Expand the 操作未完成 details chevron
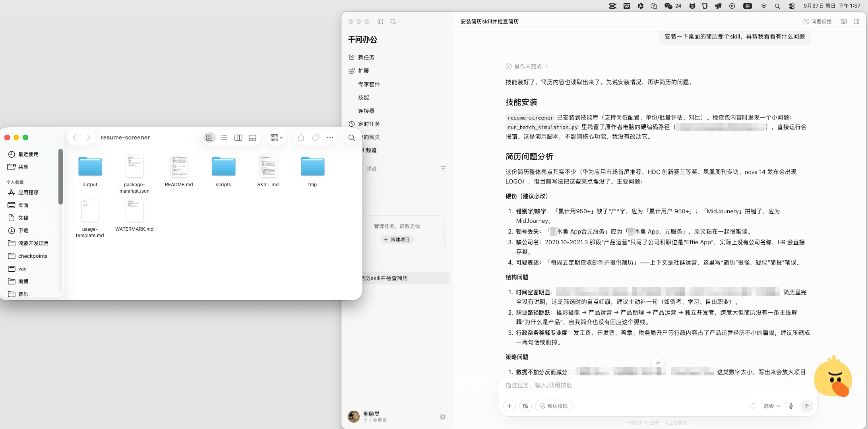The image size is (868, 429). coord(546,66)
